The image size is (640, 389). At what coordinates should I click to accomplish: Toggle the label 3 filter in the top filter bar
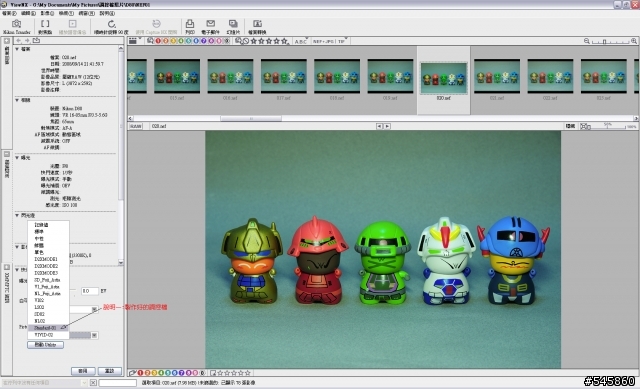[x=173, y=41]
